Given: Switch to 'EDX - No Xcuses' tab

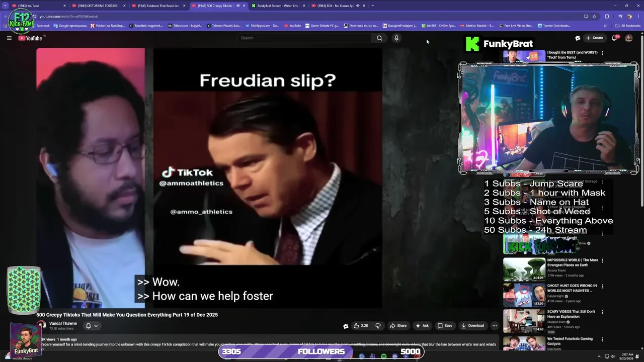Looking at the screenshot, I should coord(337,6).
